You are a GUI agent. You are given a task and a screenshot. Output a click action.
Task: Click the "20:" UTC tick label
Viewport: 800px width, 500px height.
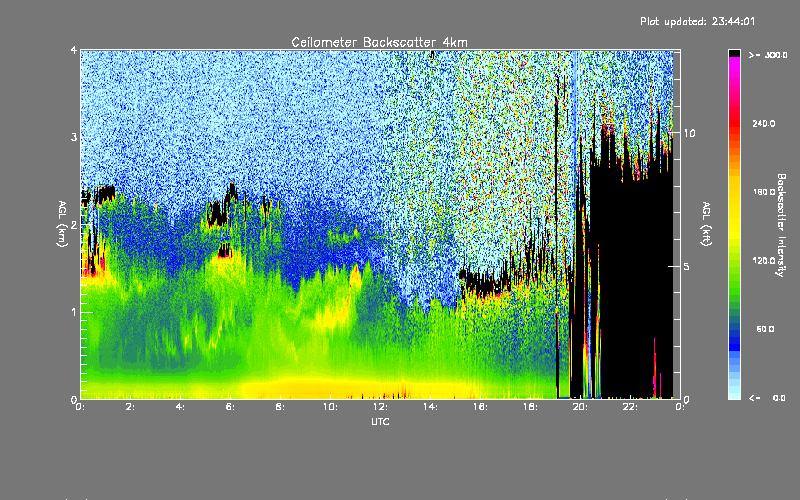(581, 407)
